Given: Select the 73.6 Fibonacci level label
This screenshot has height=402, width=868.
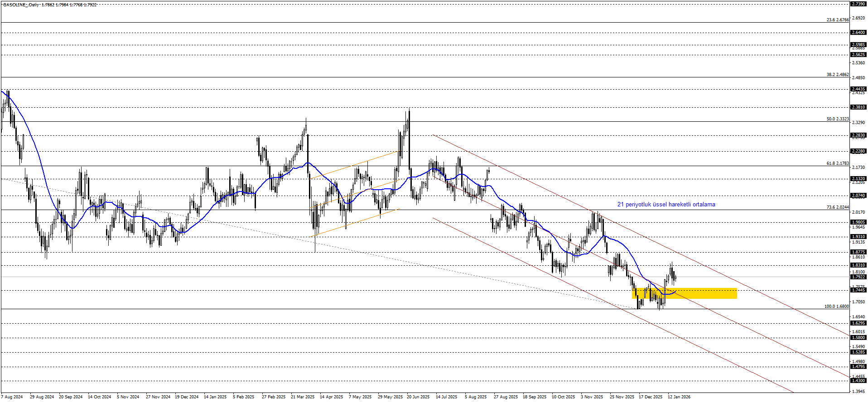Looking at the screenshot, I should (x=837, y=207).
